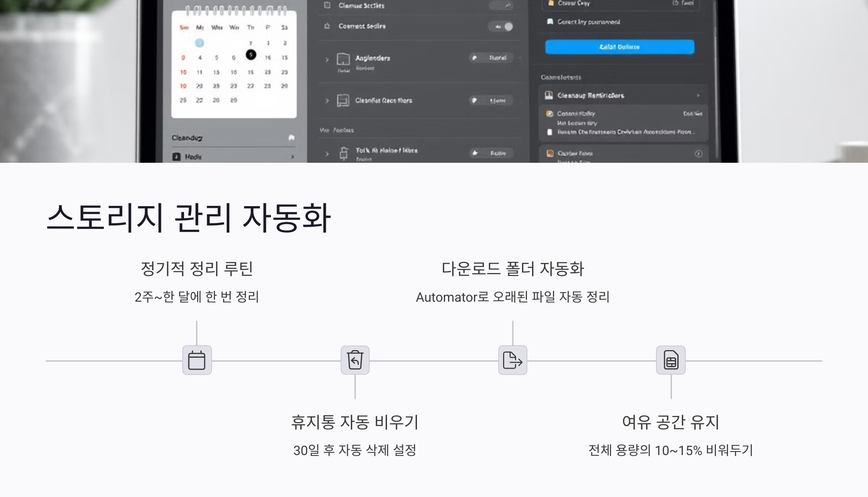Viewport: 868px width, 497px height.
Task: Expand the Anglonders row chevron
Action: pos(327,59)
